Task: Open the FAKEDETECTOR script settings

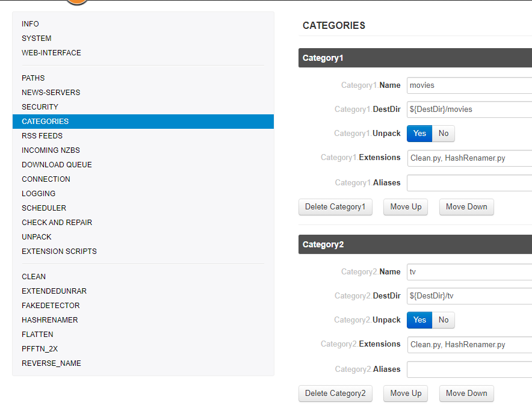Action: 51,306
